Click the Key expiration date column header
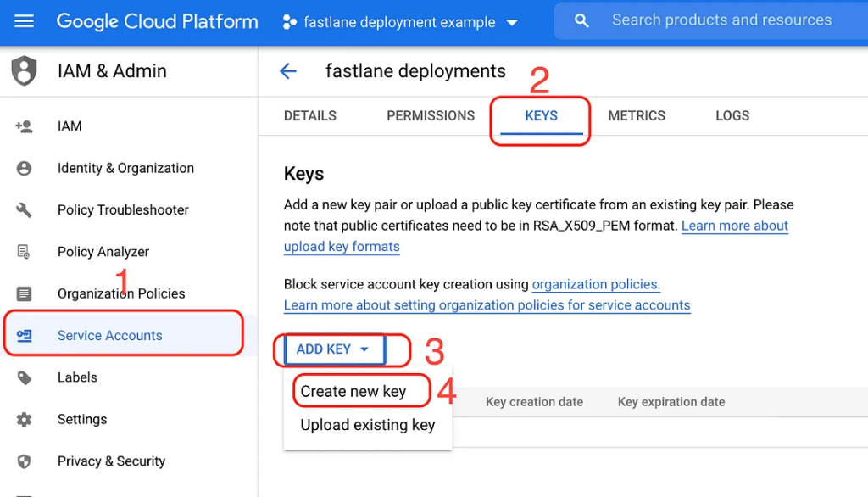 [671, 402]
